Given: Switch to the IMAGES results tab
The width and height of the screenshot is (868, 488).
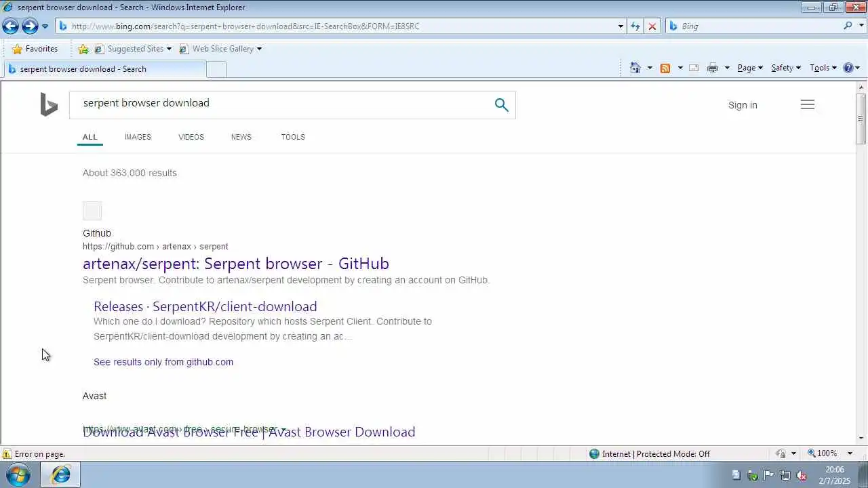Looking at the screenshot, I should pyautogui.click(x=138, y=137).
